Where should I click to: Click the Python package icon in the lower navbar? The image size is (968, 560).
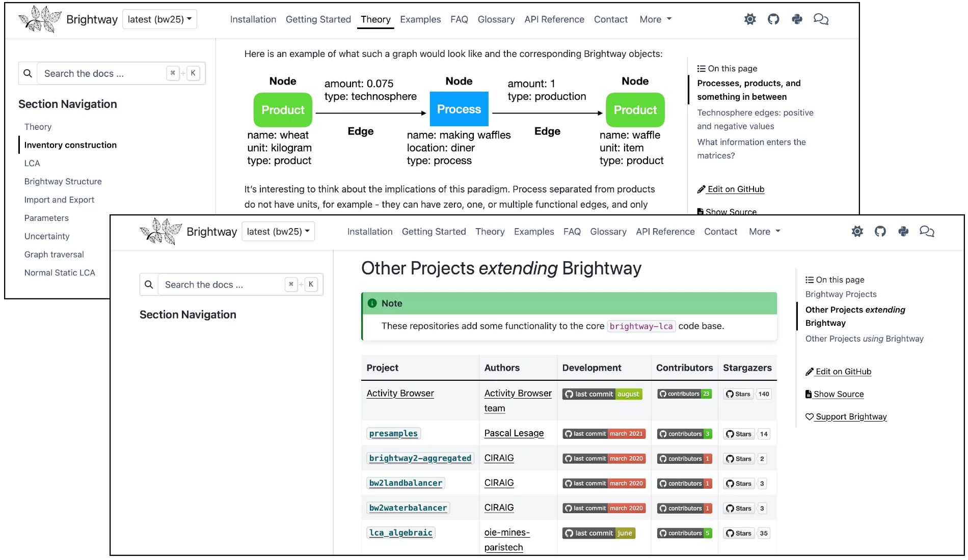click(x=903, y=232)
